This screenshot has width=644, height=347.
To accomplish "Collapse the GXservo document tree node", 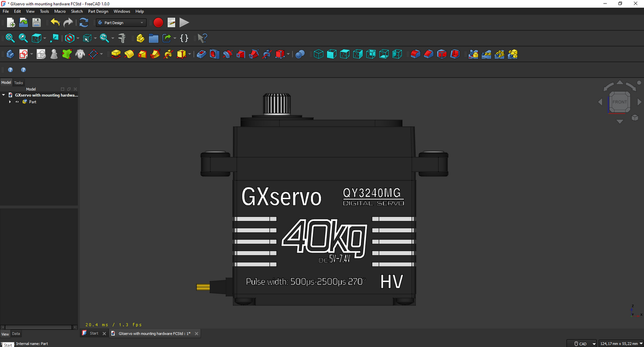I will pos(4,95).
